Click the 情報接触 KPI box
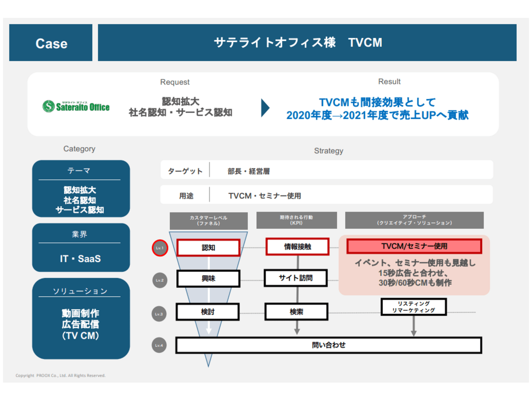The width and height of the screenshot is (532, 399). click(x=297, y=247)
